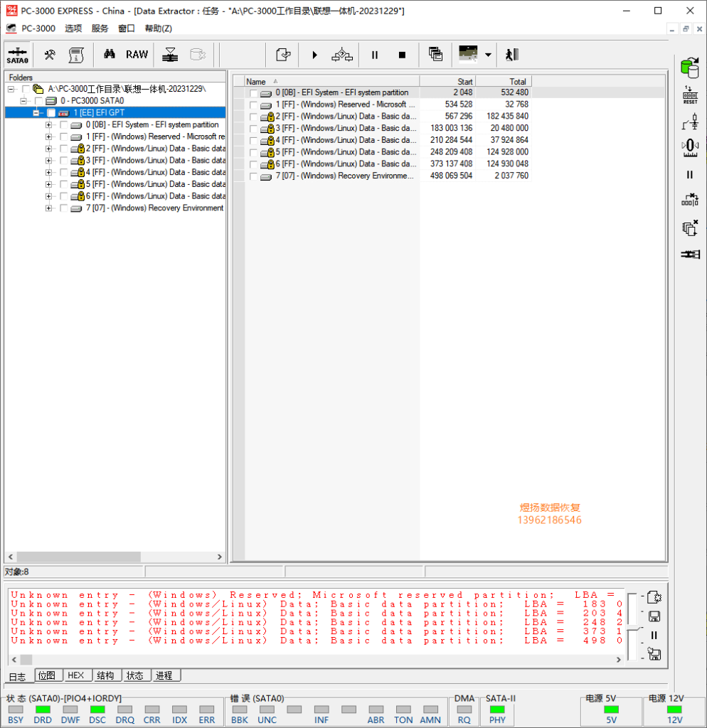Viewport: 707px width, 728px height.
Task: Expand the 0 [0B] EFI System tree node
Action: tap(48, 125)
